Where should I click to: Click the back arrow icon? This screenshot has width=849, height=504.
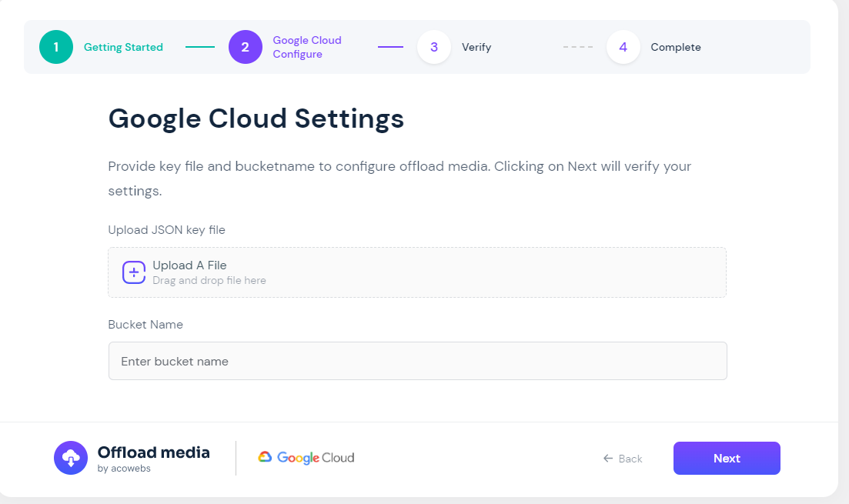(x=608, y=459)
